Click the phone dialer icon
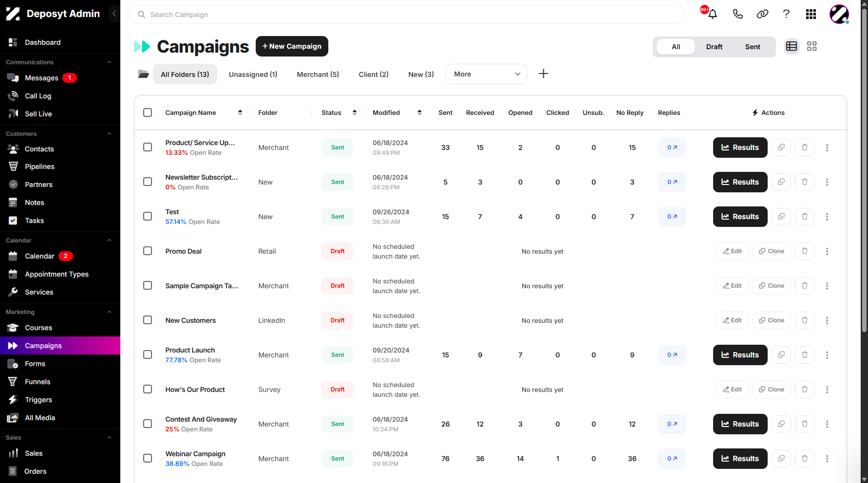Screen dimensions: 868x483 737,14
